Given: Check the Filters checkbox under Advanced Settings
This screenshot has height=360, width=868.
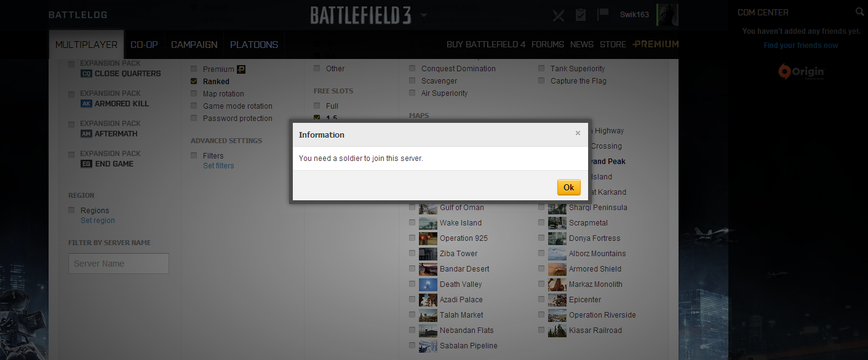Looking at the screenshot, I should tap(194, 156).
